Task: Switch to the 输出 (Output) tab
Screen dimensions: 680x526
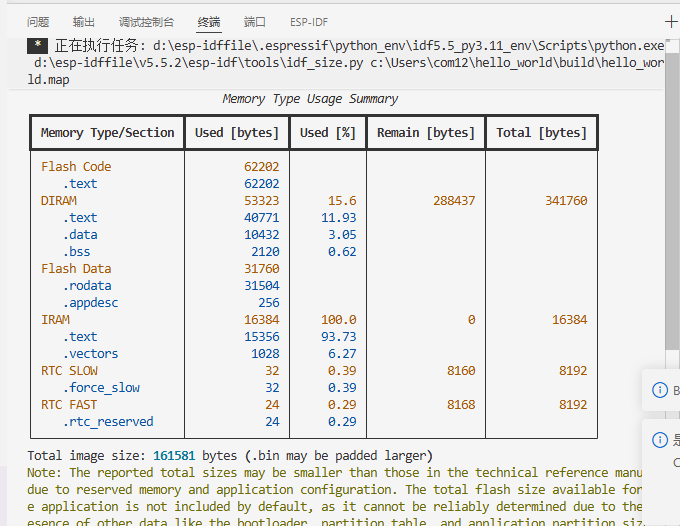Action: click(84, 21)
